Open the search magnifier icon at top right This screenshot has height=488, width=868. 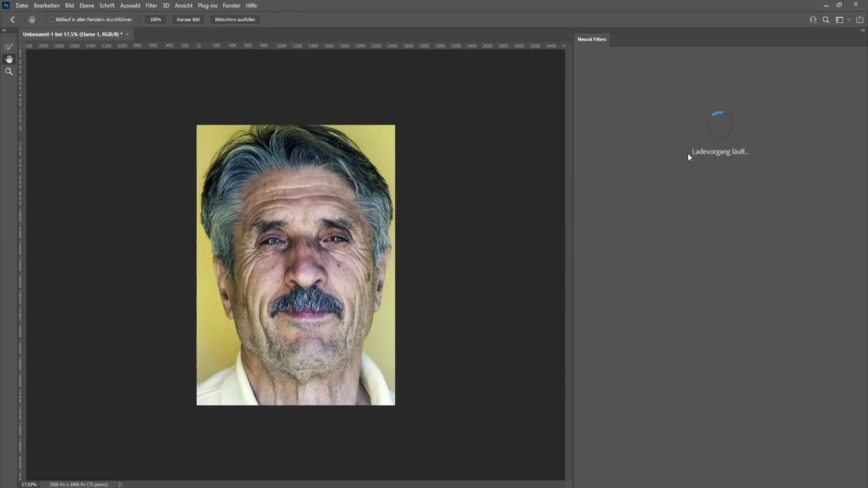(826, 20)
